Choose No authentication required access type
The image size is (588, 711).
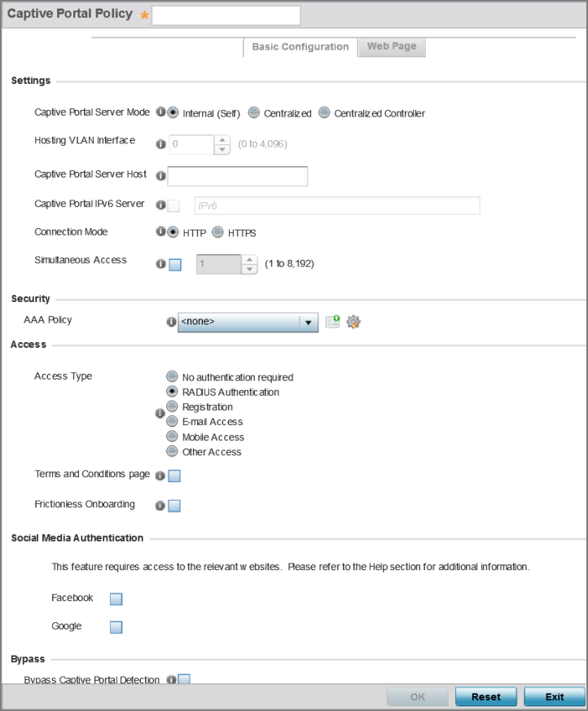(x=172, y=376)
